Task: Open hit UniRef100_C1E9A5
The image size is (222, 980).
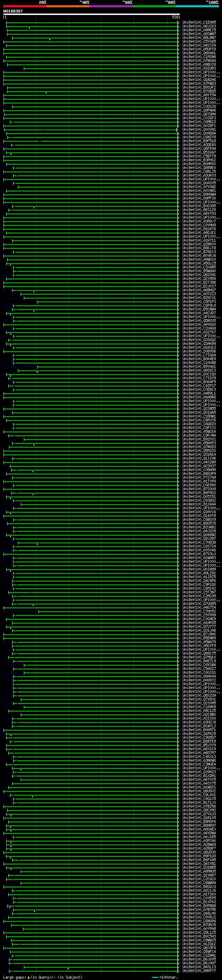Action: pyautogui.click(x=199, y=23)
